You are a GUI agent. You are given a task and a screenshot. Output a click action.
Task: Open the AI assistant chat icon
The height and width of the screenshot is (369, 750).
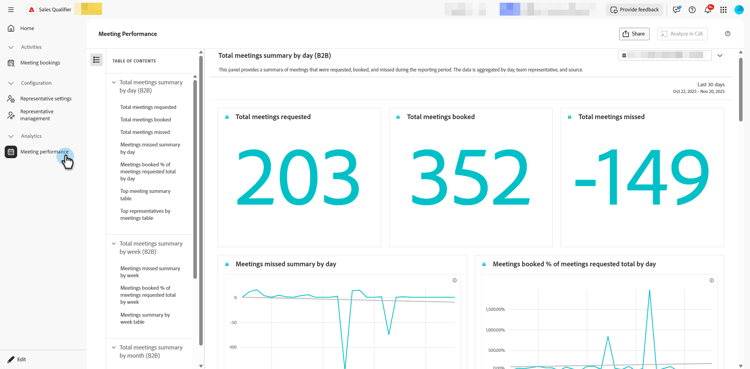tap(676, 10)
